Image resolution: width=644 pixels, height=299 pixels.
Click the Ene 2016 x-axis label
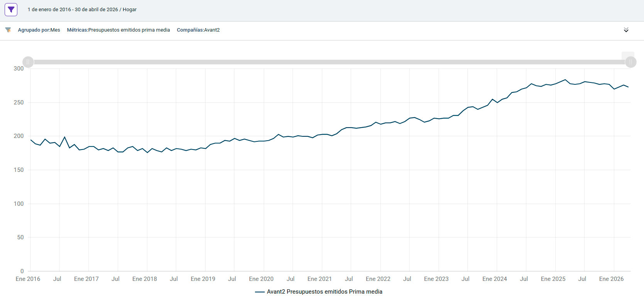click(x=28, y=279)
